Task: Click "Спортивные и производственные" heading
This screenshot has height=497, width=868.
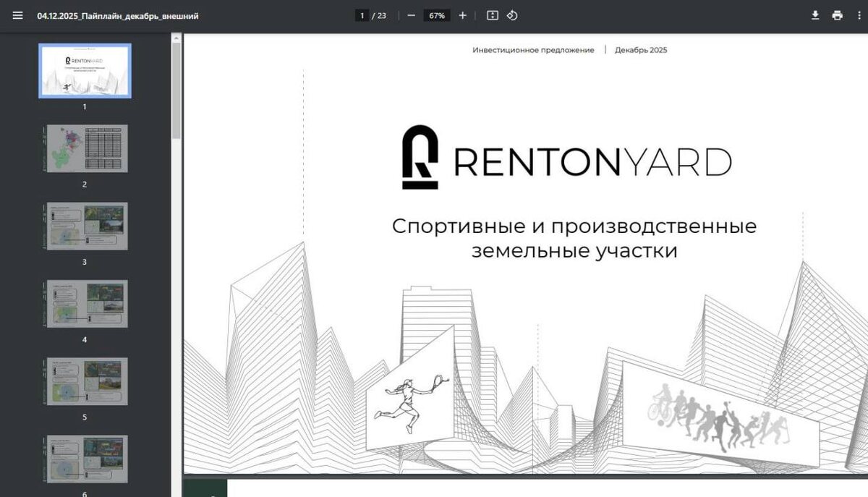Action: point(574,226)
